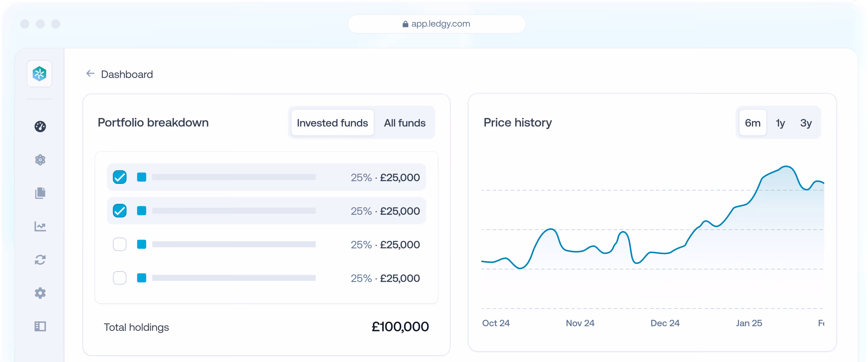Set price history range to 1y
This screenshot has width=868, height=362.
click(780, 123)
